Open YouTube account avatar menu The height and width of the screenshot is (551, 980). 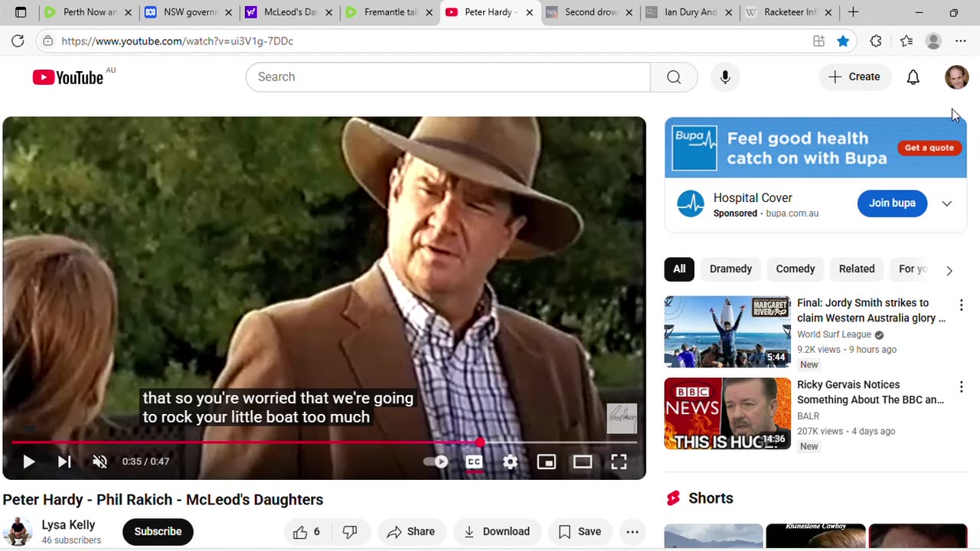[957, 77]
